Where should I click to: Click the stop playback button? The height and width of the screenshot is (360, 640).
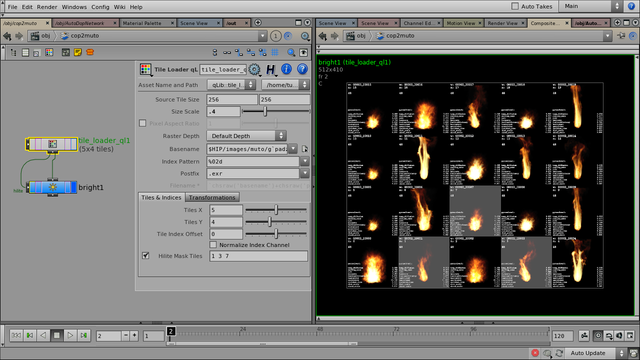point(57,336)
